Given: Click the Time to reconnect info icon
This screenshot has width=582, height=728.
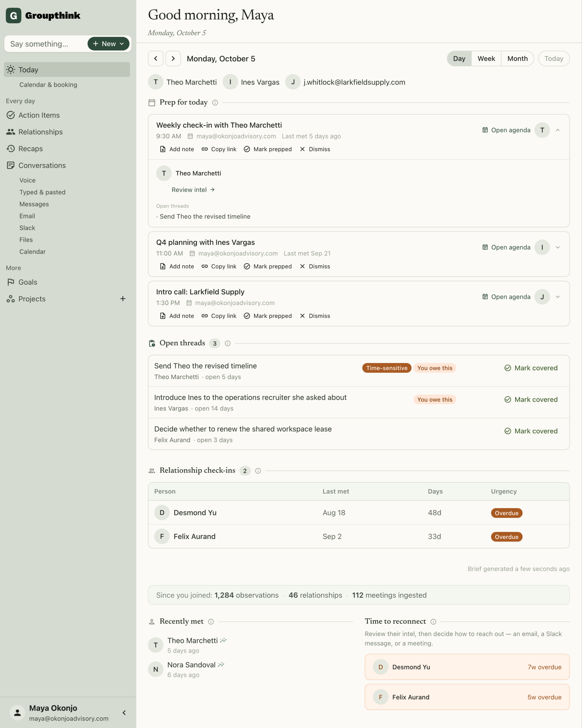Looking at the screenshot, I should [x=434, y=622].
